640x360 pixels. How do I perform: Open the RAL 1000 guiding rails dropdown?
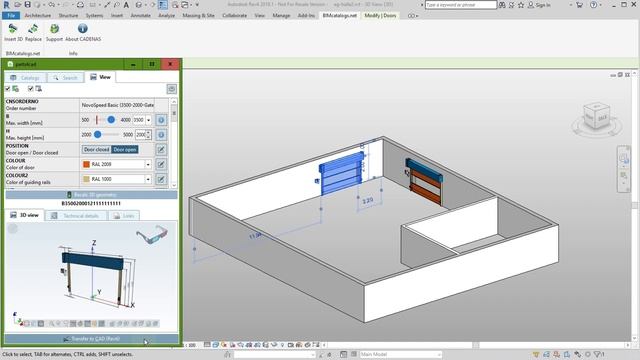click(x=148, y=179)
